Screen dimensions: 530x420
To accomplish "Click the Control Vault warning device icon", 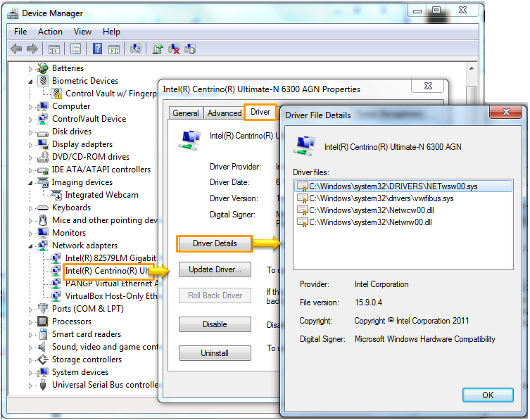I will coord(57,94).
